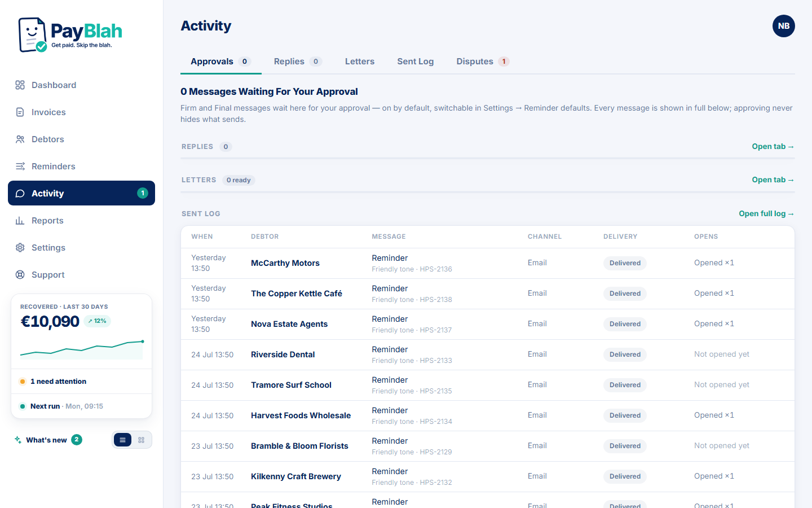The image size is (812, 508).
Task: Click 1 need attention row
Action: (x=81, y=382)
